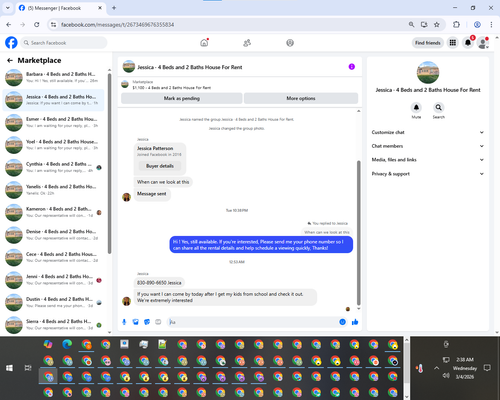
Task: Open purple conversation info icon
Action: coord(352,67)
